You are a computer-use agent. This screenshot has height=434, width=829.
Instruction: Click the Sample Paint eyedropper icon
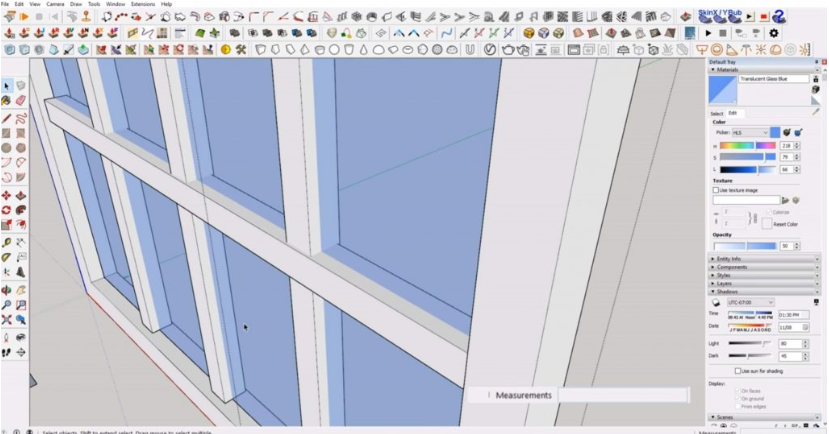click(x=816, y=112)
